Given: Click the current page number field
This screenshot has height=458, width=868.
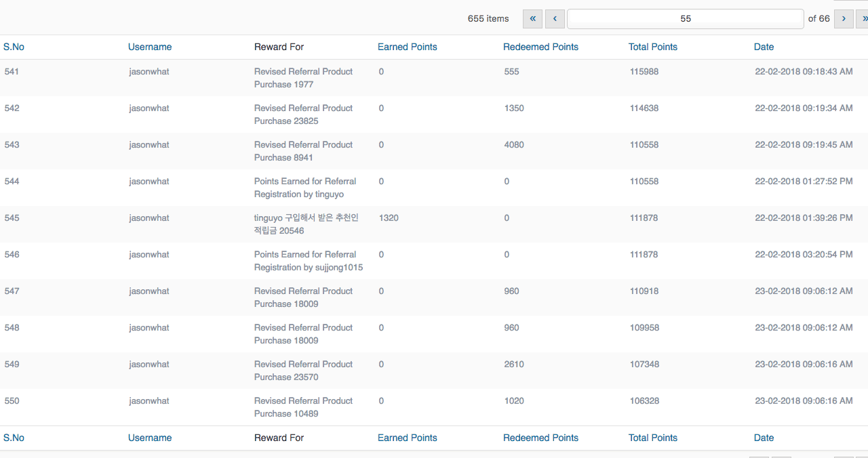Looking at the screenshot, I should (685, 19).
